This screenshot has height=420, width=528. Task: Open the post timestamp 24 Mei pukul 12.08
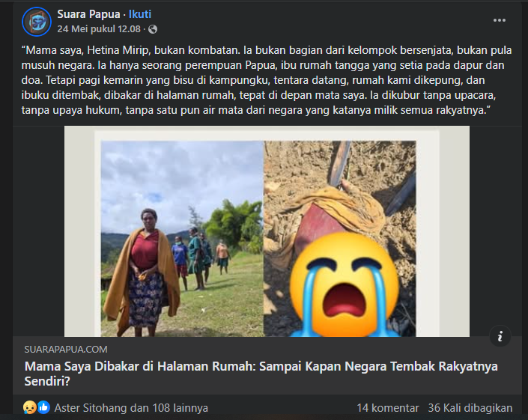click(99, 29)
